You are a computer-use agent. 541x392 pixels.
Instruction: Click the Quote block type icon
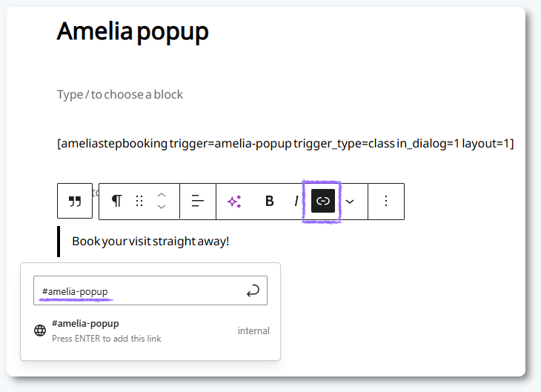click(x=75, y=202)
